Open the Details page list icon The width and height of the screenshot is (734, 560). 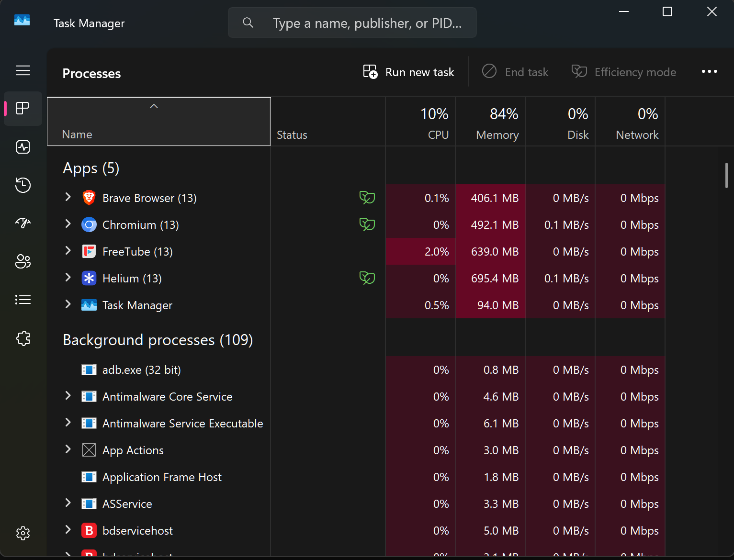23,300
